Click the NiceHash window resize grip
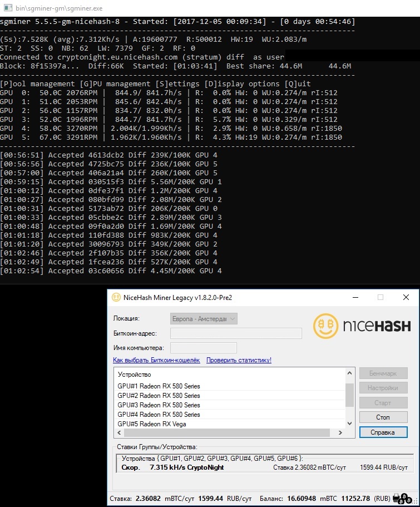This screenshot has height=507, width=420. pos(416,501)
